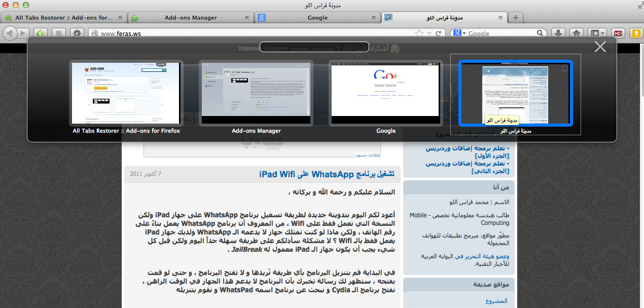Close the All Tabs Restorer tab
Image resolution: width=644 pixels, height=308 pixels.
click(120, 18)
